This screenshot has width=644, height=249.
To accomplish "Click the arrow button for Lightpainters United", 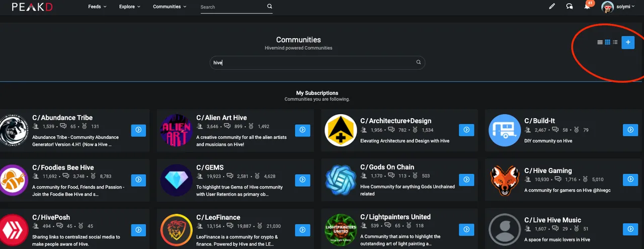I will [466, 229].
